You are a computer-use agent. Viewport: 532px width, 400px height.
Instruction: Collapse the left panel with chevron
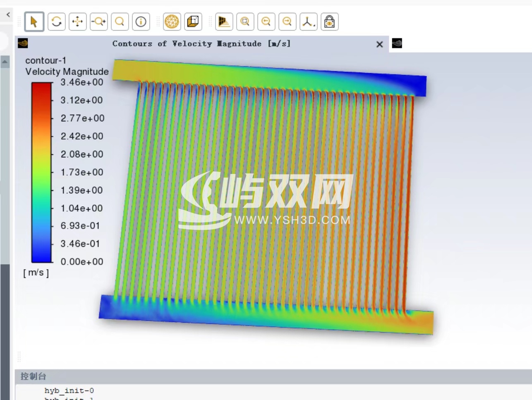pos(8,14)
